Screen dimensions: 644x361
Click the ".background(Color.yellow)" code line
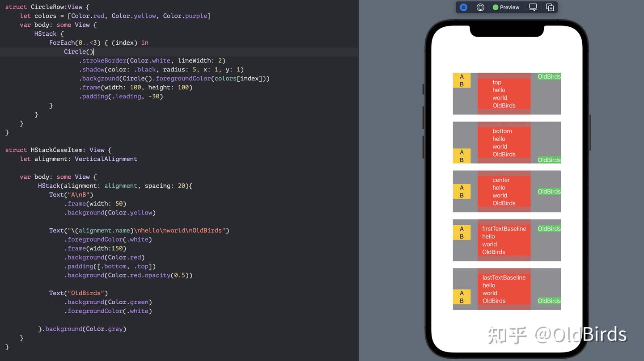point(110,212)
